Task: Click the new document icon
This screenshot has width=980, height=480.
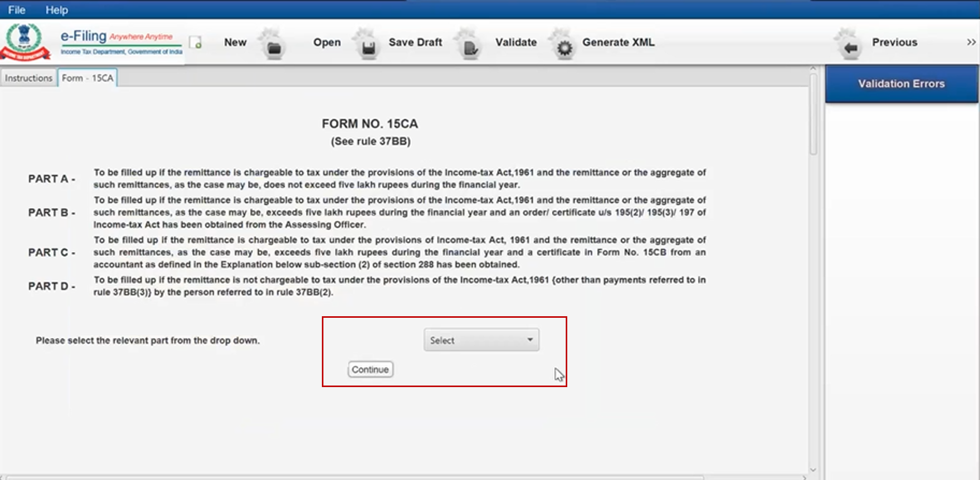Action: coord(196,43)
